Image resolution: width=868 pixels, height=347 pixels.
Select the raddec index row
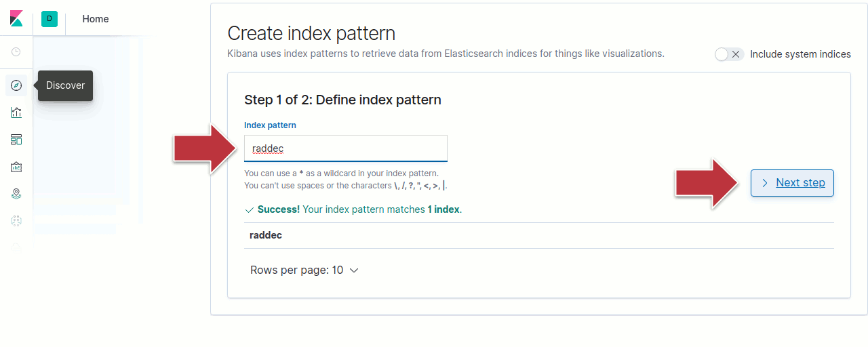pyautogui.click(x=266, y=235)
